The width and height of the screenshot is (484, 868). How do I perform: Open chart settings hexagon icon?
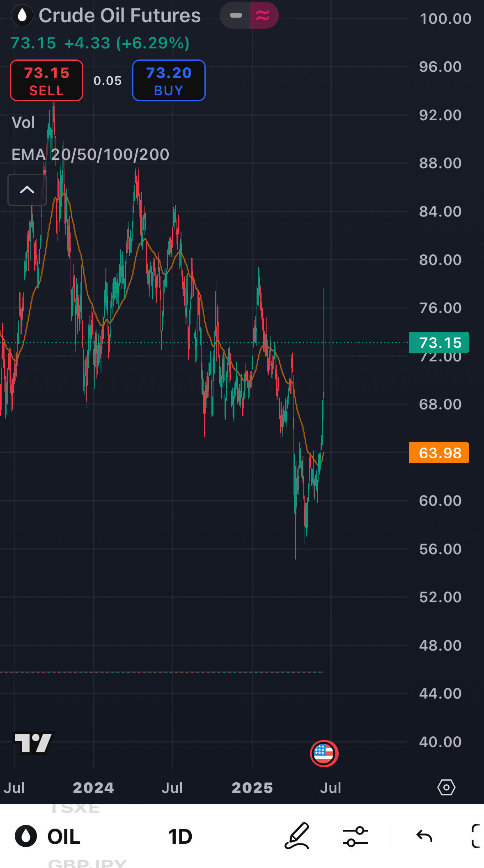pos(446,788)
